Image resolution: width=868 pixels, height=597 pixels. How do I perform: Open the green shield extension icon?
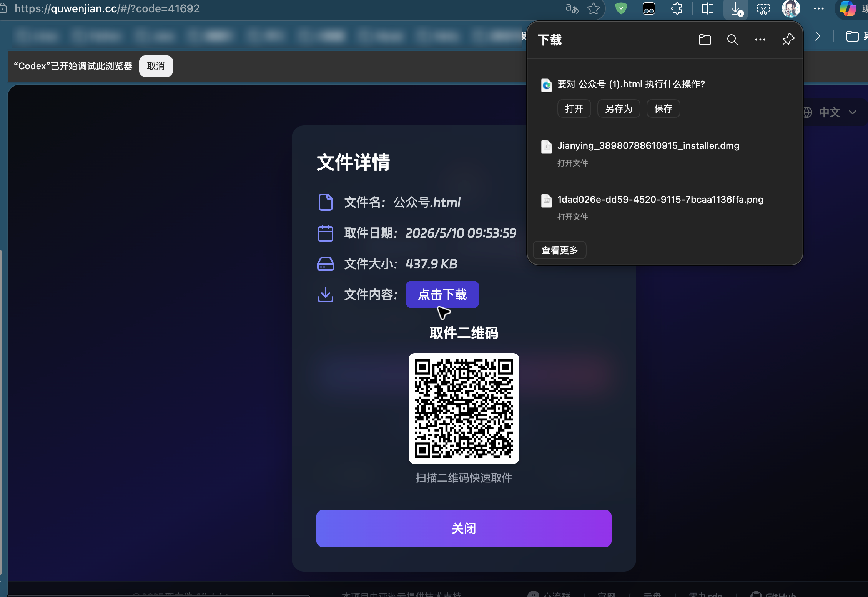point(621,8)
